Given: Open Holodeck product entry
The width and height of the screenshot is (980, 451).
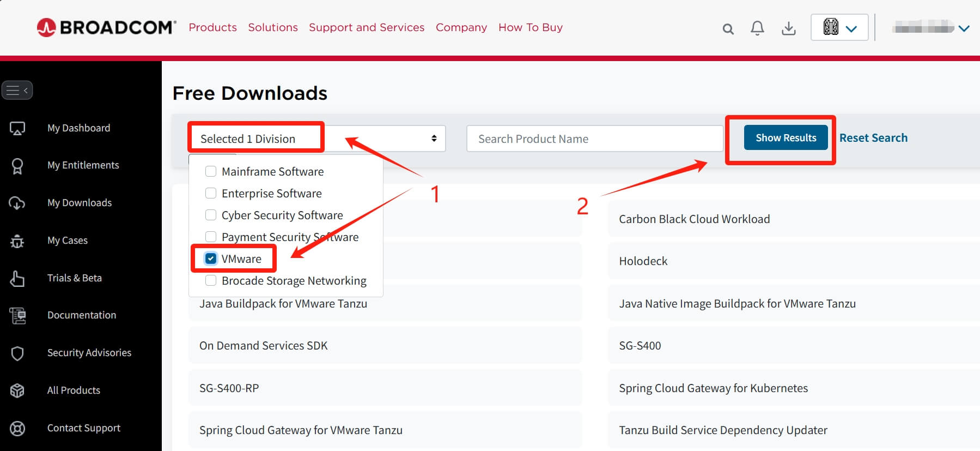Looking at the screenshot, I should [794, 261].
